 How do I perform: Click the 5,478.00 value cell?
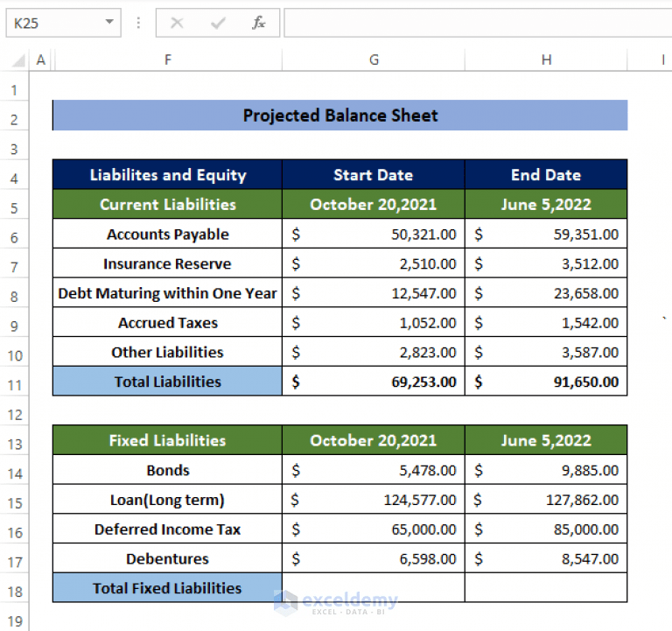[374, 470]
